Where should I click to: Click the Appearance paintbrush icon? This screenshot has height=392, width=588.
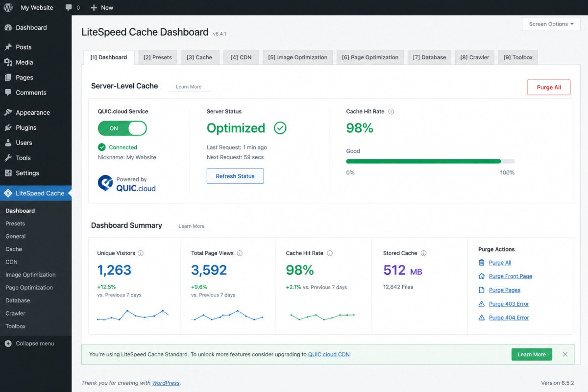(x=8, y=112)
